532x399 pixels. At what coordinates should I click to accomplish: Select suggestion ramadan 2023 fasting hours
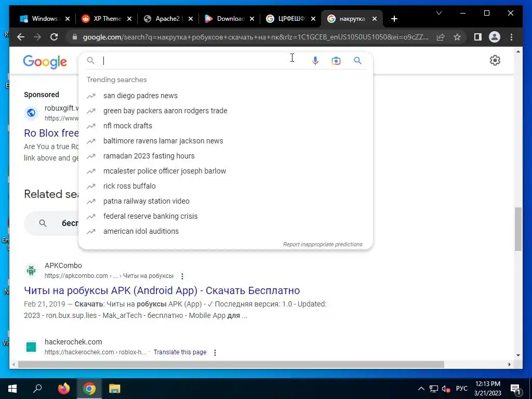click(x=225, y=156)
